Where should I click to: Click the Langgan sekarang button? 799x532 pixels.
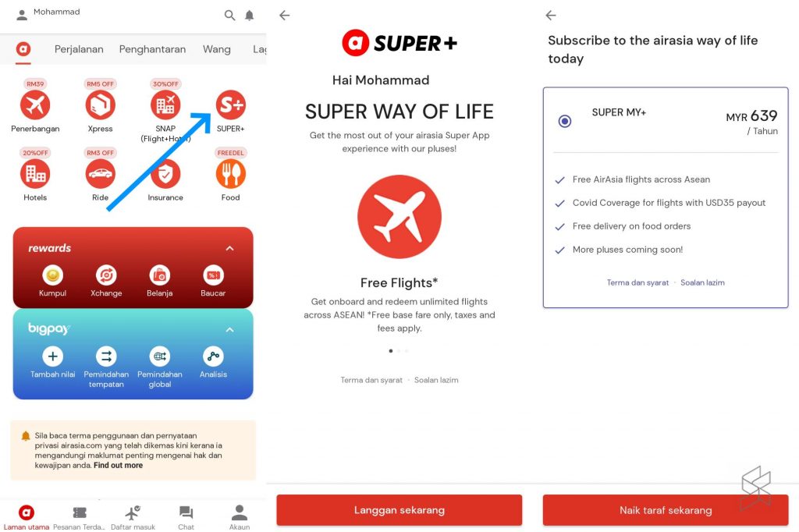pyautogui.click(x=399, y=509)
